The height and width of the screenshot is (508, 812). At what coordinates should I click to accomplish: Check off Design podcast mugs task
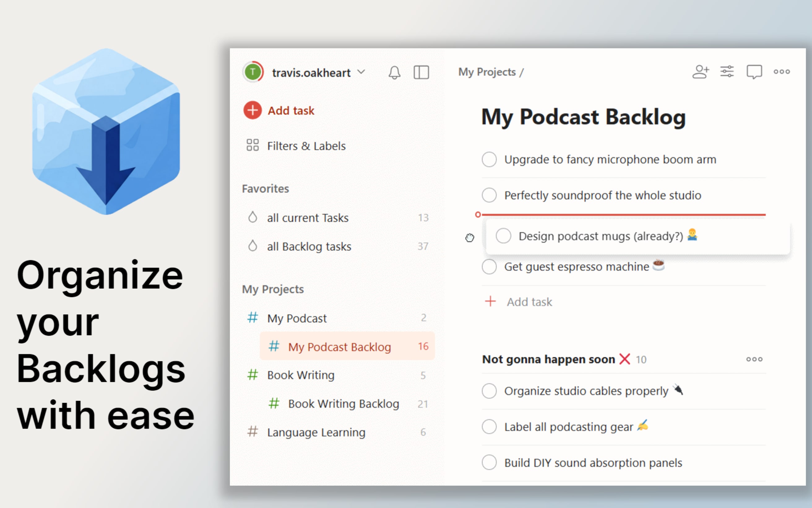point(503,236)
